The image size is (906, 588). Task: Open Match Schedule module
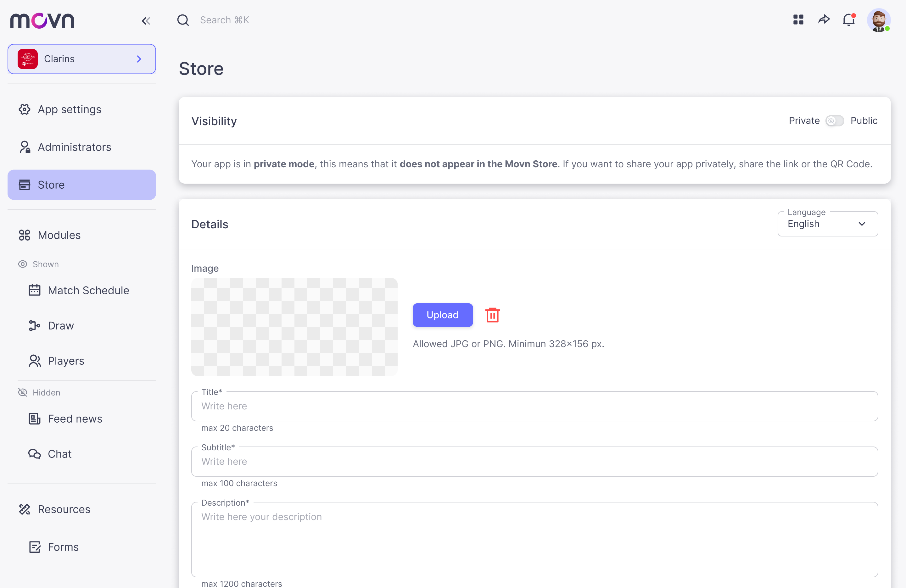pyautogui.click(x=88, y=291)
